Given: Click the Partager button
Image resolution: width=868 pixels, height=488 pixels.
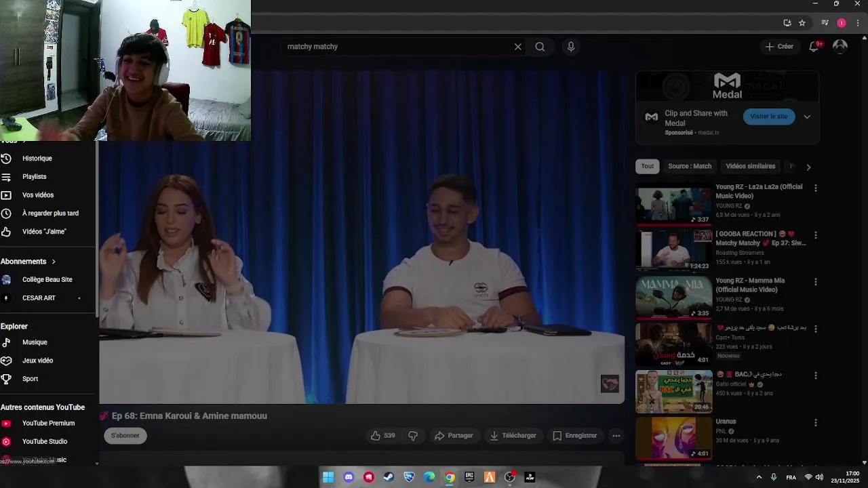Looking at the screenshot, I should tap(454, 436).
